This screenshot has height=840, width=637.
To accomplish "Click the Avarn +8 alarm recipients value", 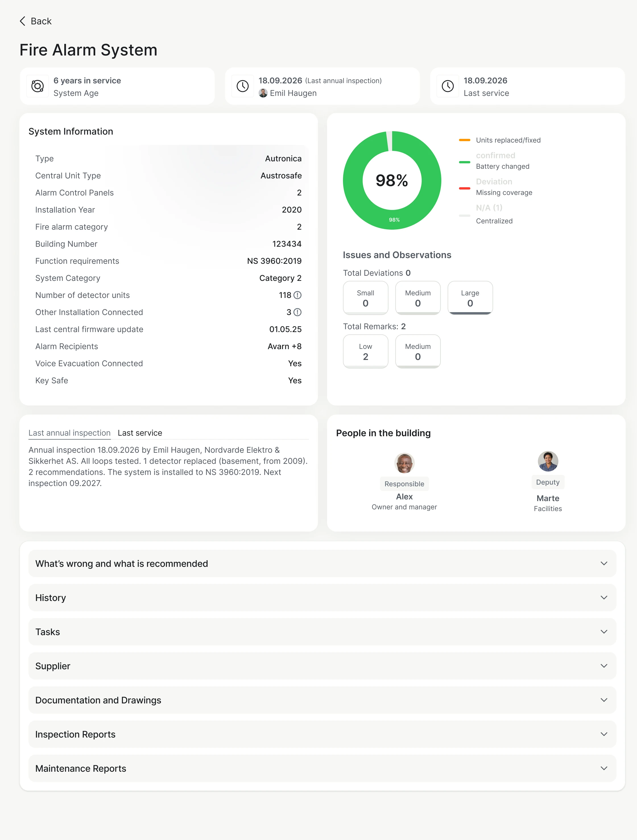I will pos(284,346).
